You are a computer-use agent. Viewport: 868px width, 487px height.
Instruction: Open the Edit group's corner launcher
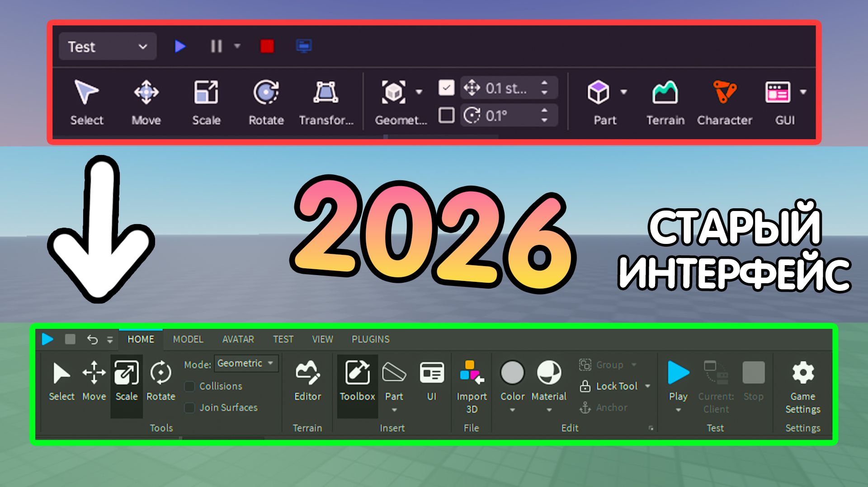[x=651, y=428]
